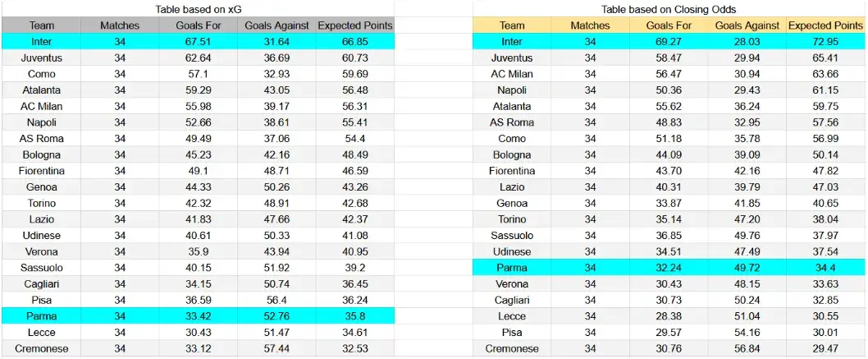Image resolution: width=868 pixels, height=359 pixels.
Task: Select Expected Points header in Closing Odds table
Action: point(825,25)
